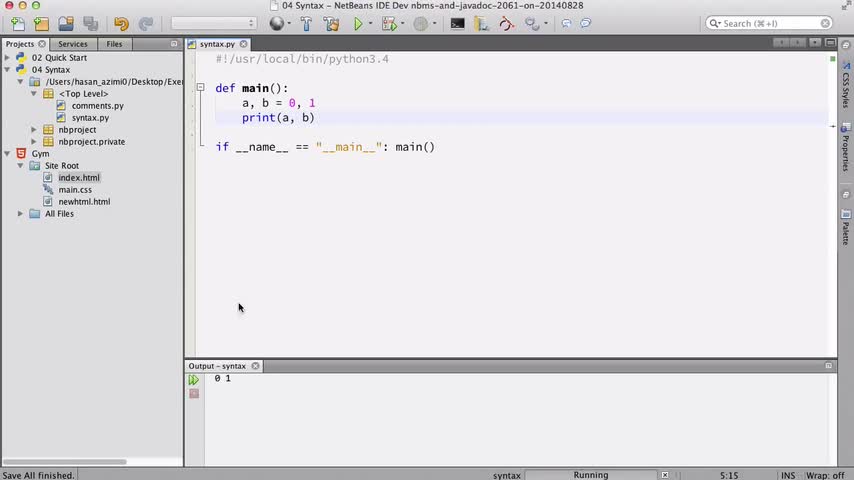Select index.html in Site Root
The image size is (854, 480).
(x=79, y=178)
